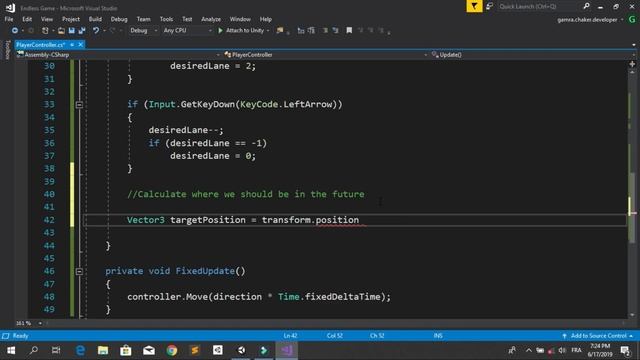Open the PlayerController class dropdown
The height and width of the screenshot is (360, 640).
point(325,55)
